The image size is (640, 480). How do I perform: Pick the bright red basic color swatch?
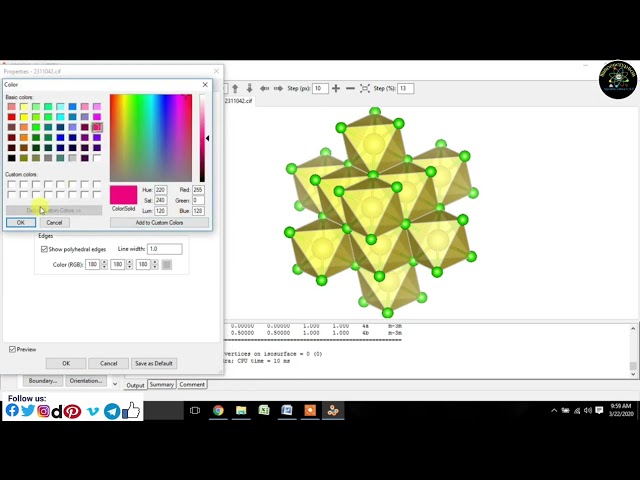tap(11, 117)
